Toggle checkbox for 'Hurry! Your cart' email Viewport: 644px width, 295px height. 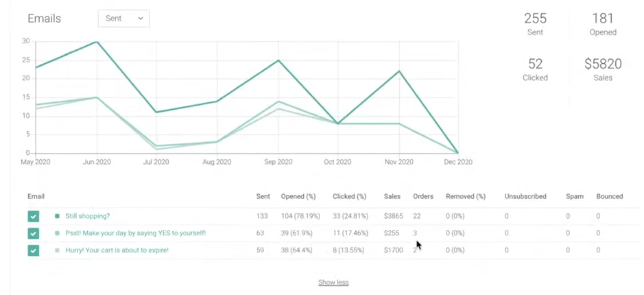[34, 250]
